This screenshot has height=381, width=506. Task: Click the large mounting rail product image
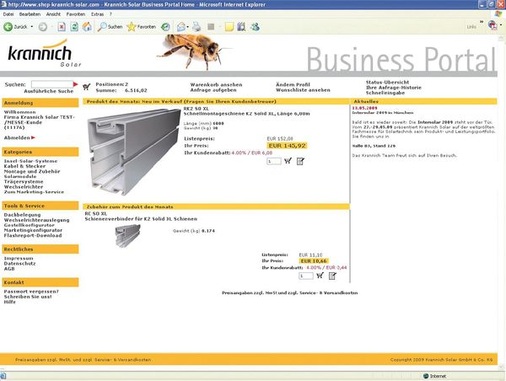click(x=133, y=152)
